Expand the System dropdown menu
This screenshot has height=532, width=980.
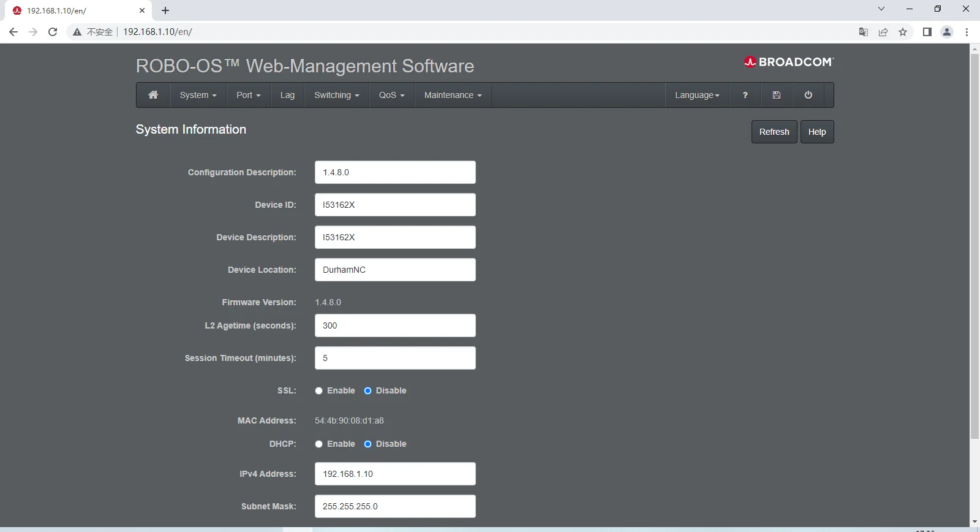[198, 95]
